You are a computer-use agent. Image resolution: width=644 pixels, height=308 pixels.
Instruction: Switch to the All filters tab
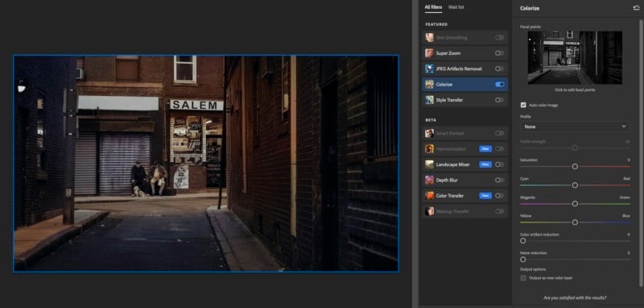click(433, 7)
